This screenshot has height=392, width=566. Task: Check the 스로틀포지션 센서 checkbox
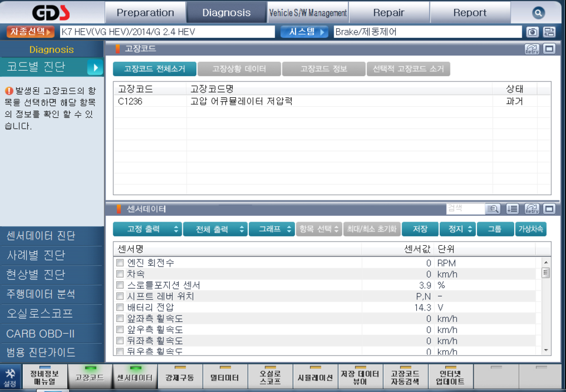click(120, 285)
